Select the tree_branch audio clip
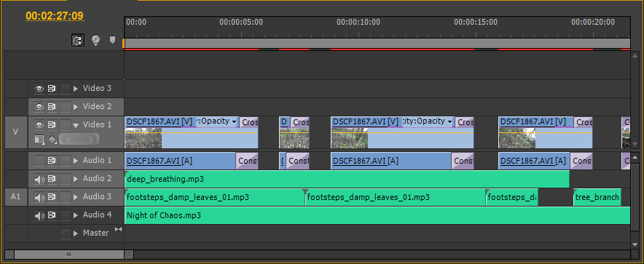 597,197
